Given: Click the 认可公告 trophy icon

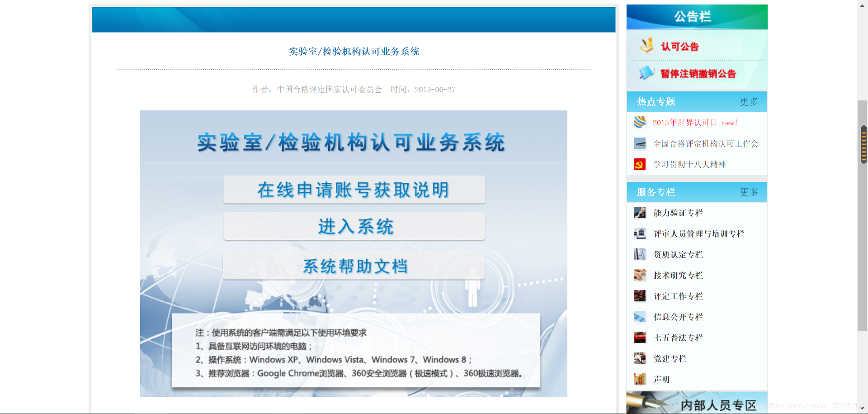Looking at the screenshot, I should pos(646,45).
